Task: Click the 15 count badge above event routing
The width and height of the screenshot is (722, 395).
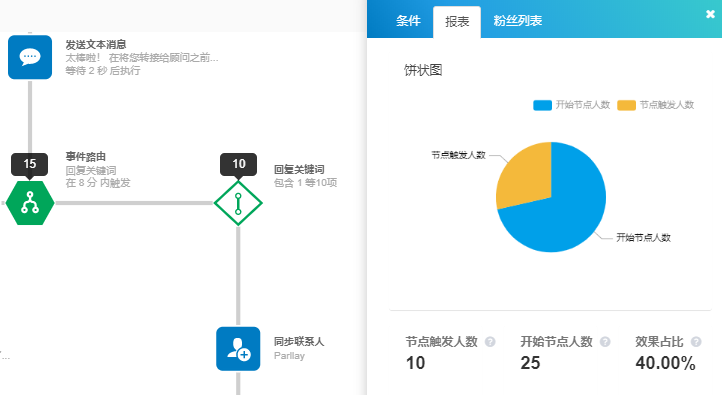Action: click(x=29, y=164)
